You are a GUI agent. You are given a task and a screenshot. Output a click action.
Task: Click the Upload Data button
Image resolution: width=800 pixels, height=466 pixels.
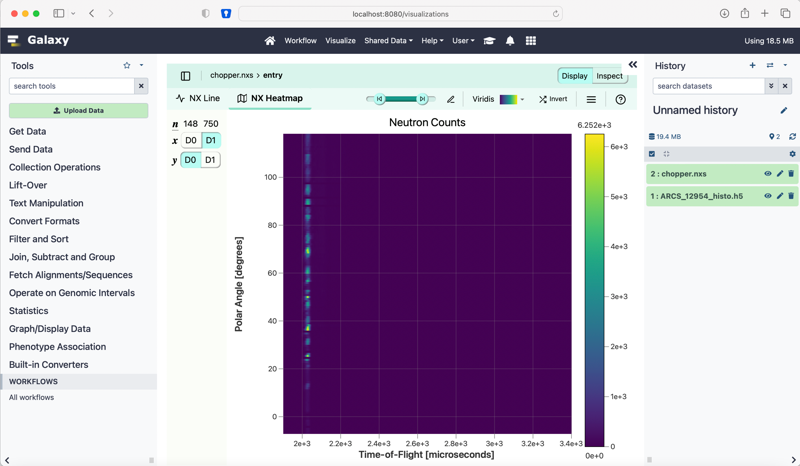pos(78,110)
